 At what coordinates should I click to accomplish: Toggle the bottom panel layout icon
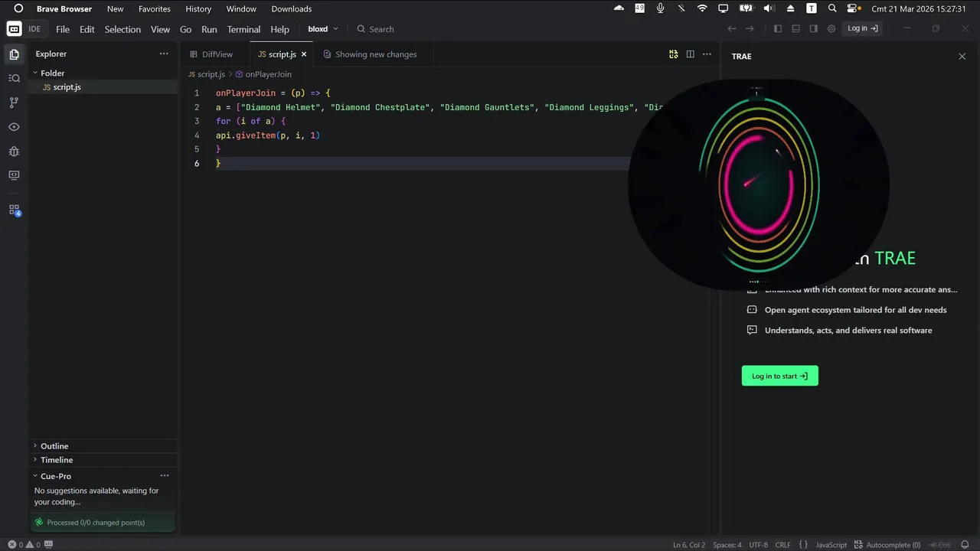[x=795, y=29]
